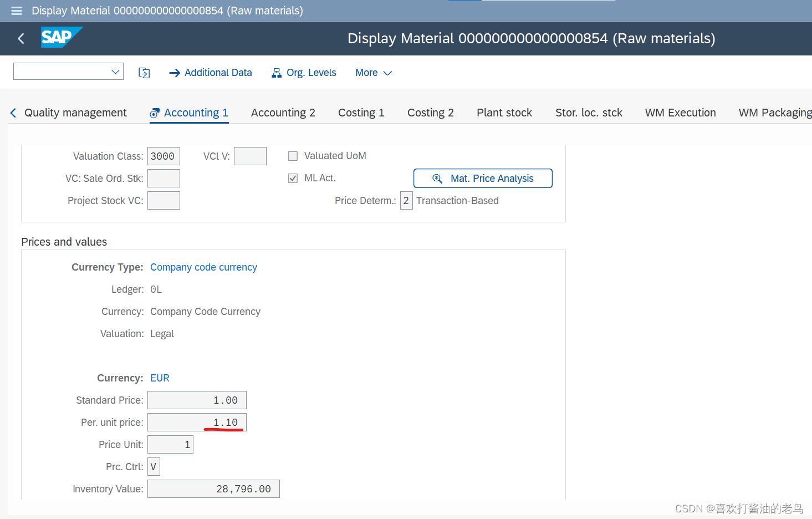Click the Display Other Material icon
The image size is (812, 519).
click(144, 72)
